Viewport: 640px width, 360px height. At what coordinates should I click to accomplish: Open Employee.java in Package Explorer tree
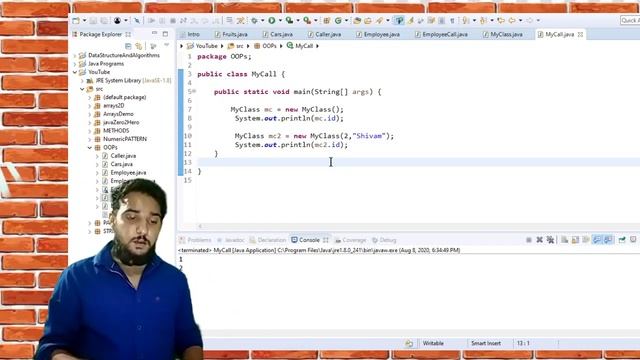point(128,173)
